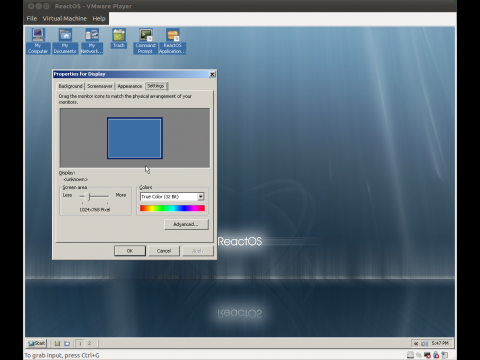This screenshot has width=480, height=360.
Task: Click the blue monitor preview
Action: click(135, 138)
